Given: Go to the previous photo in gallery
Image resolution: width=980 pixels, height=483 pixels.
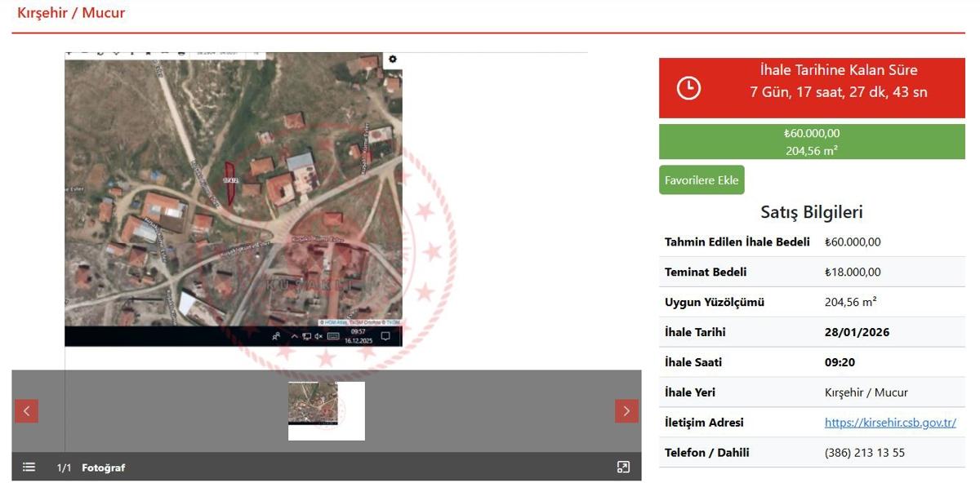Looking at the screenshot, I should point(26,411).
